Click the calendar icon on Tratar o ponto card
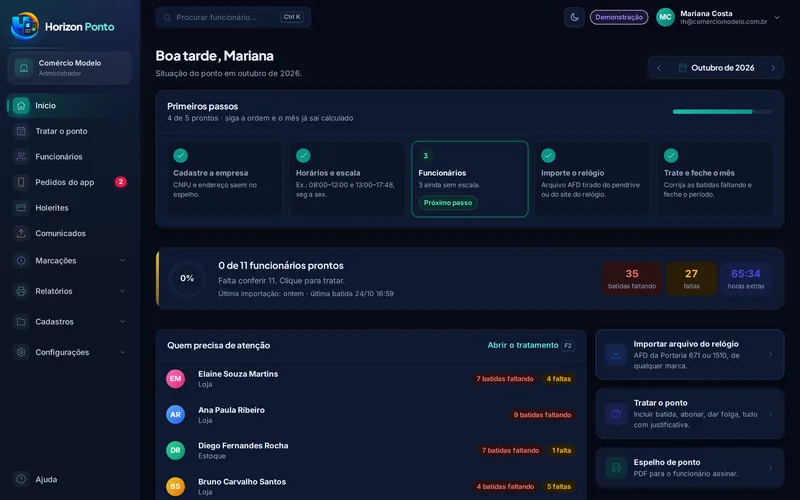The image size is (800, 500). pyautogui.click(x=616, y=414)
